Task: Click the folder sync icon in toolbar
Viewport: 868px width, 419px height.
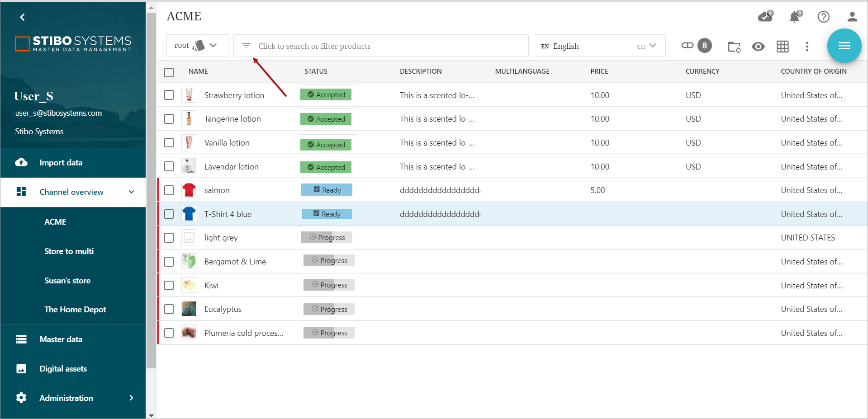Action: tap(734, 47)
